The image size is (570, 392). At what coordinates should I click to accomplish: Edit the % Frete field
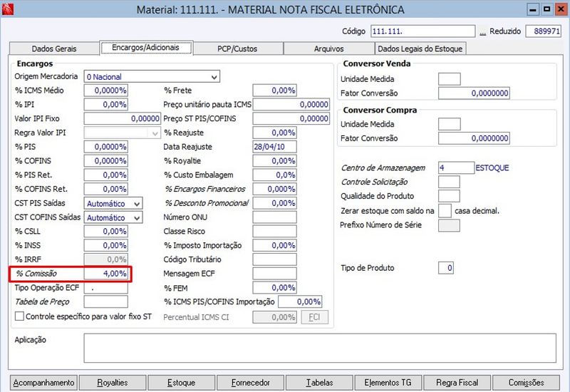pos(275,91)
